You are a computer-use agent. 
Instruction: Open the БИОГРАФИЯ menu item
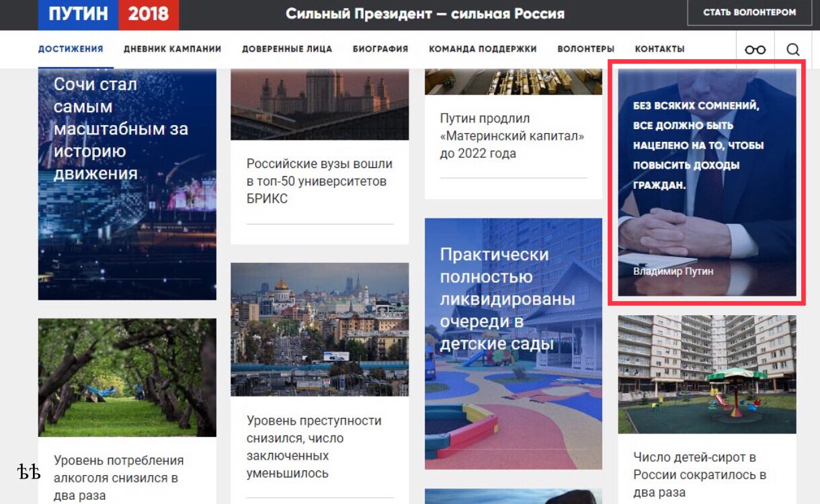click(380, 49)
